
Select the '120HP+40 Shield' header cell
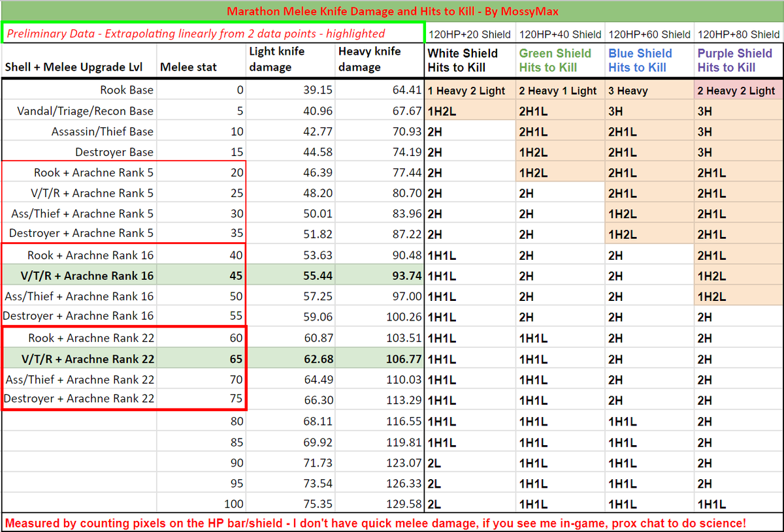[561, 34]
